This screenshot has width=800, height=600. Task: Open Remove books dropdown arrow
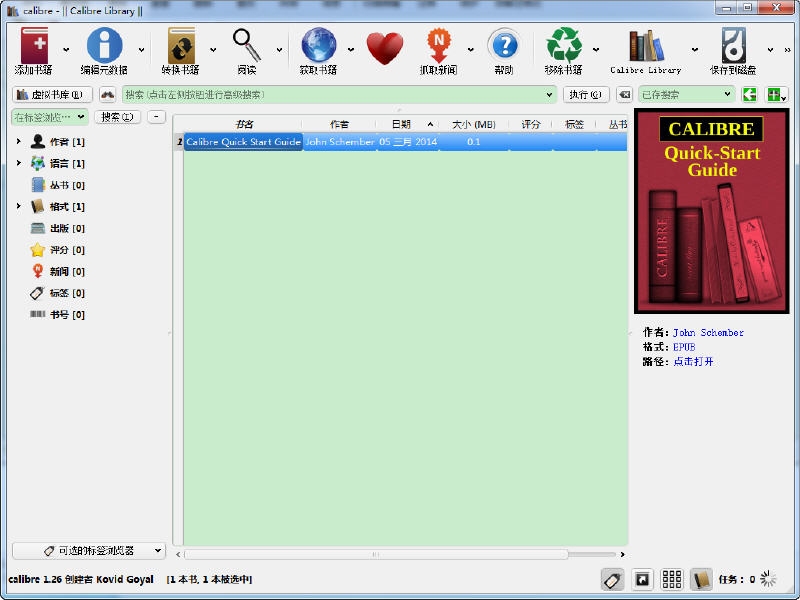pos(596,49)
